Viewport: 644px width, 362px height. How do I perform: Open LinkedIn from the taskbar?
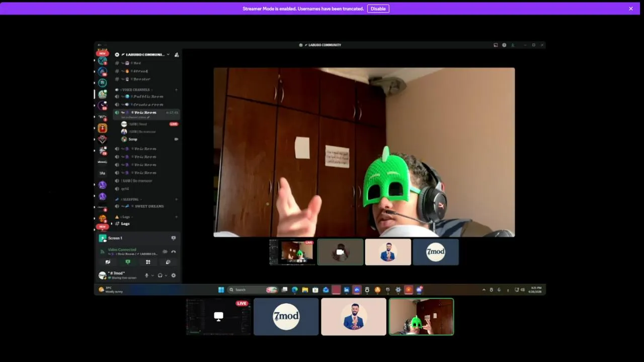[x=346, y=290]
